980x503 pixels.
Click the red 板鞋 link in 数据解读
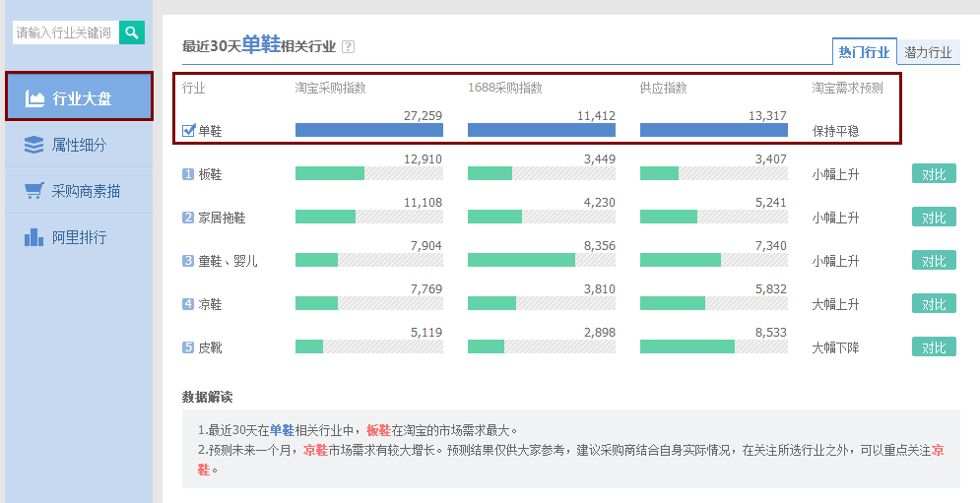378,430
